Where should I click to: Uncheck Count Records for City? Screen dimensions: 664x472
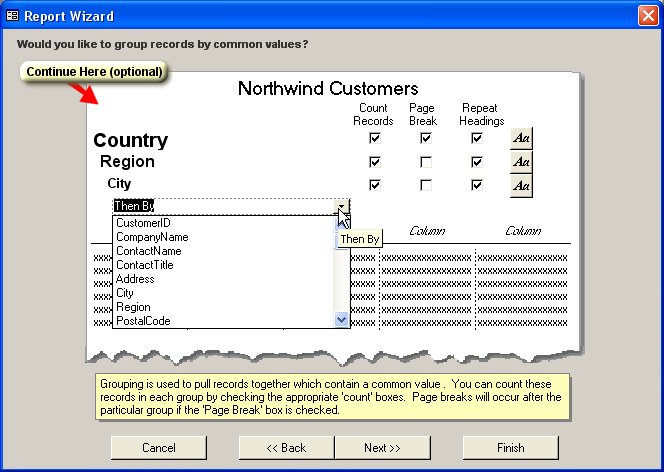[375, 185]
